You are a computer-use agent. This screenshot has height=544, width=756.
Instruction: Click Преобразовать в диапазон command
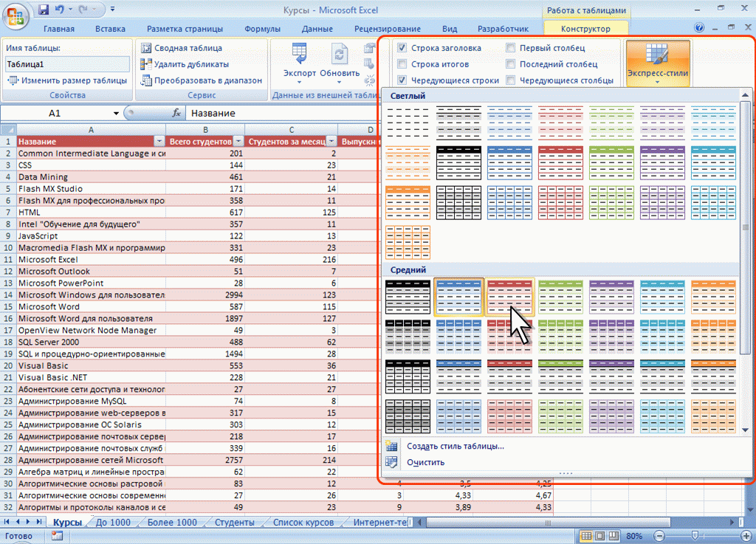(202, 80)
